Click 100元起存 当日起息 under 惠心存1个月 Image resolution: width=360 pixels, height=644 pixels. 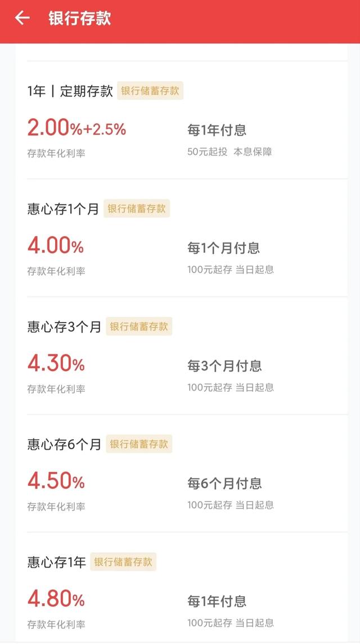[231, 268]
